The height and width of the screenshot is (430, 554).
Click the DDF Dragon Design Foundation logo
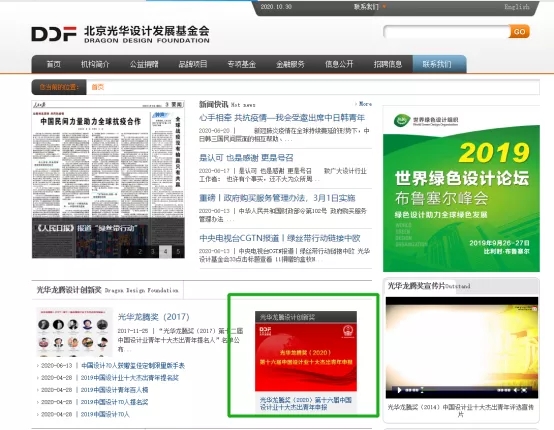(x=120, y=34)
